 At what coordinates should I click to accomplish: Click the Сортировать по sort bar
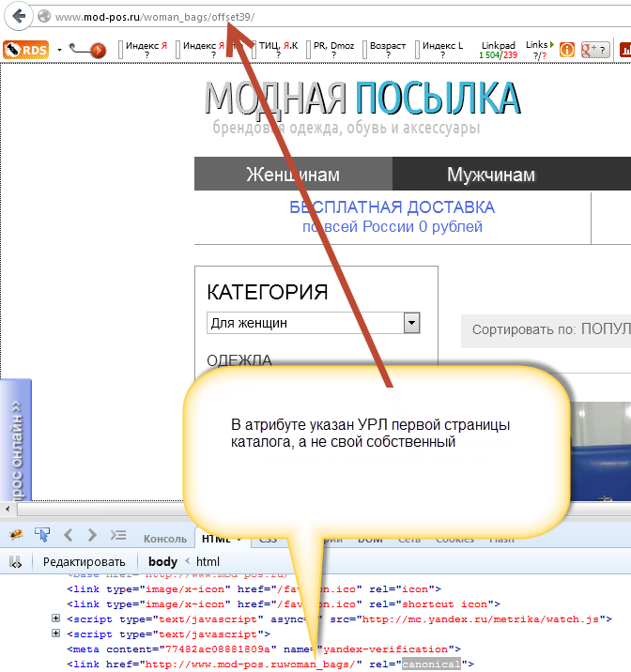click(546, 329)
